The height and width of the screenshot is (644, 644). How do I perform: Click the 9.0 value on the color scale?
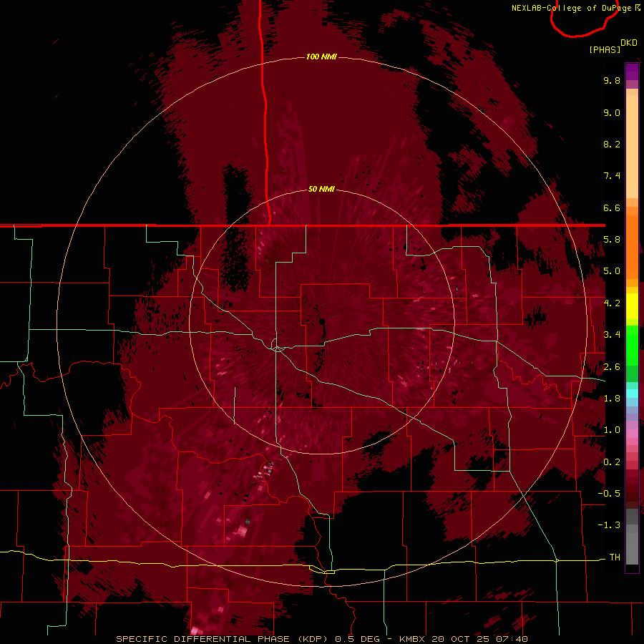pyautogui.click(x=612, y=112)
